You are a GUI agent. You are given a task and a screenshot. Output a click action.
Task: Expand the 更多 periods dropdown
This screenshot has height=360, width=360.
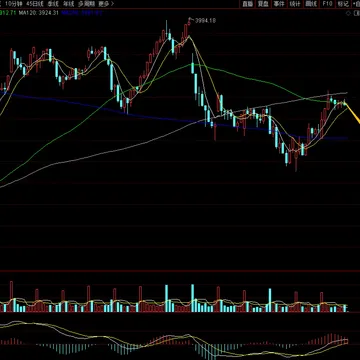[x=106, y=4]
